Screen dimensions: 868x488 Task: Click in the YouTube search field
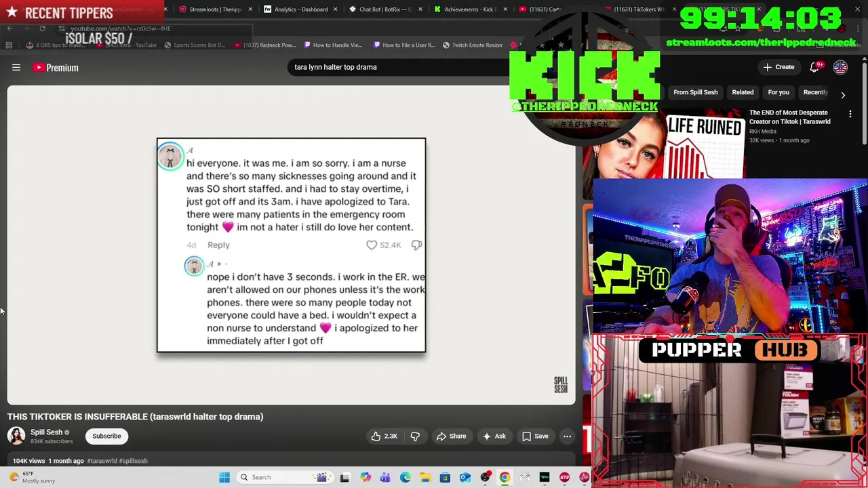400,67
